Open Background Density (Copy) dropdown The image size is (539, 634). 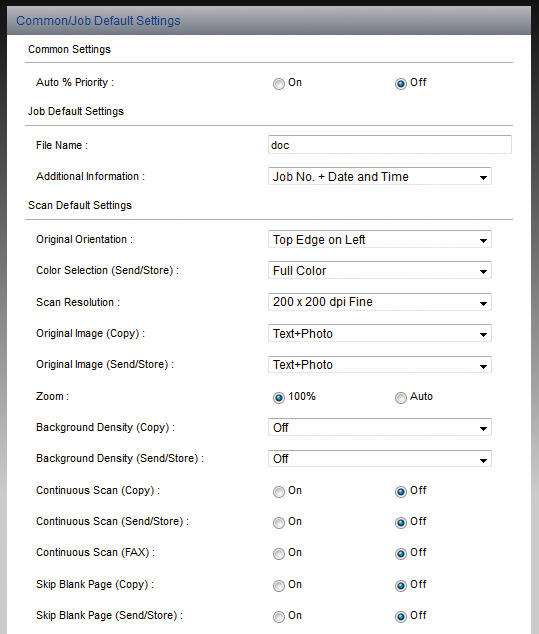click(379, 428)
